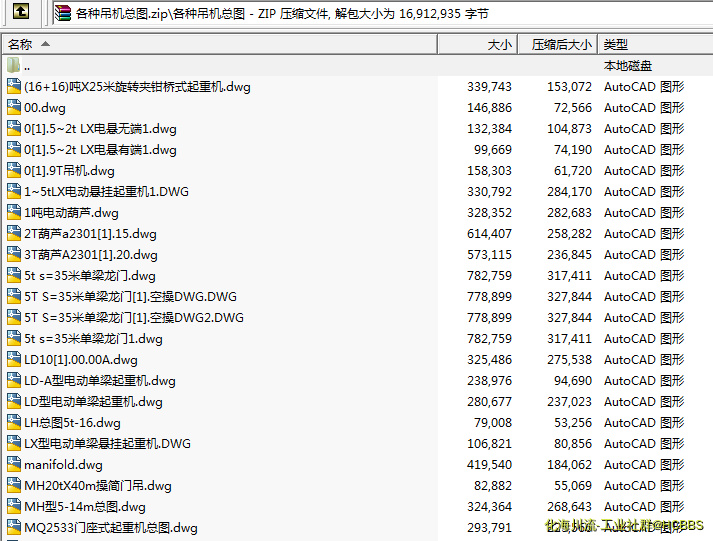Select file name MQ2533门座式起重机总图.dwg
The image size is (713, 541).
(111, 528)
